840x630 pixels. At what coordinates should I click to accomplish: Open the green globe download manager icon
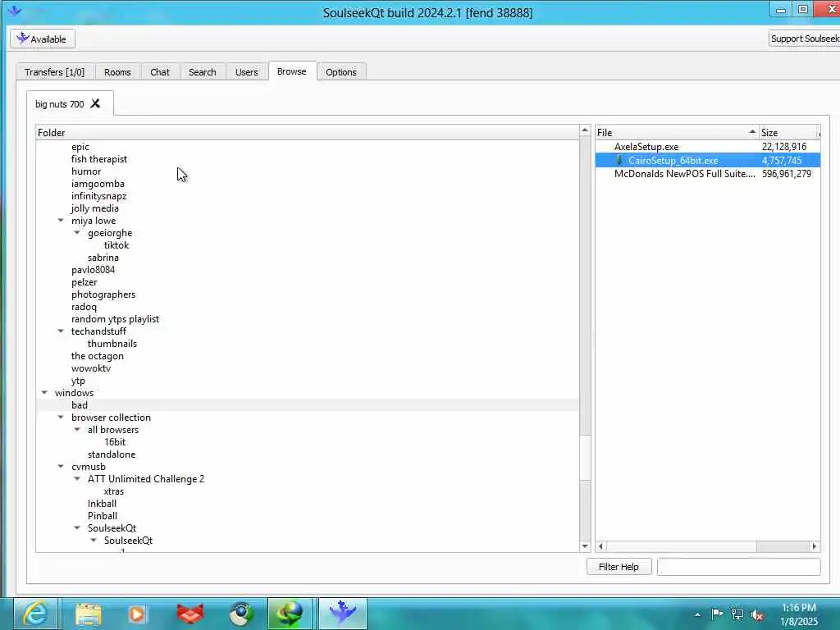click(290, 614)
